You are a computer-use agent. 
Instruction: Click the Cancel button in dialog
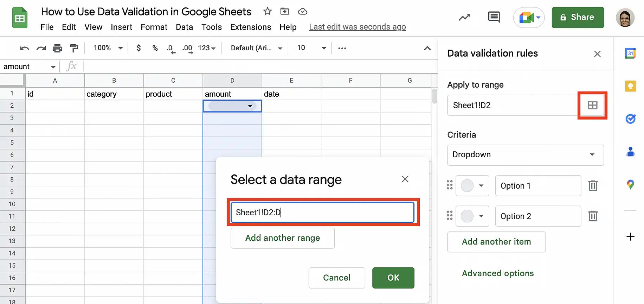coord(337,278)
